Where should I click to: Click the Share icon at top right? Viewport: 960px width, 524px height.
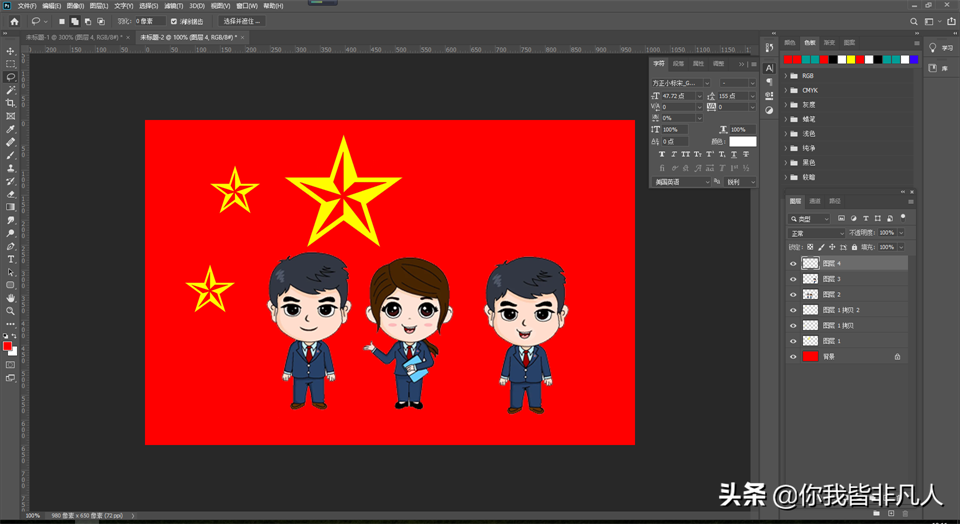click(x=951, y=21)
